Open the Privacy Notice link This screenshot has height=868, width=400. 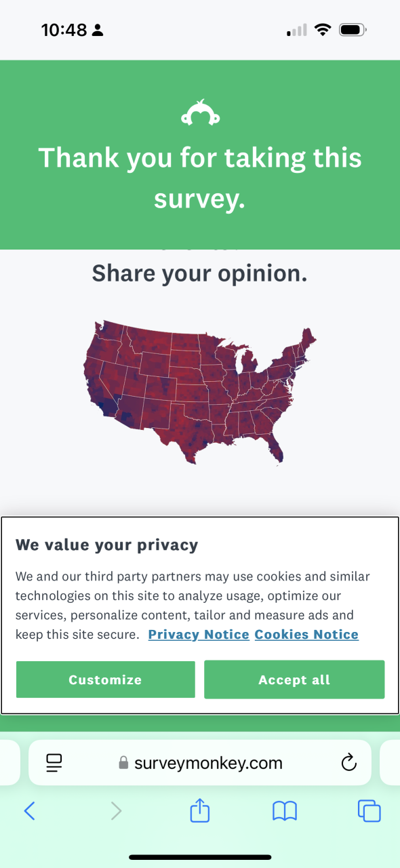coord(199,635)
